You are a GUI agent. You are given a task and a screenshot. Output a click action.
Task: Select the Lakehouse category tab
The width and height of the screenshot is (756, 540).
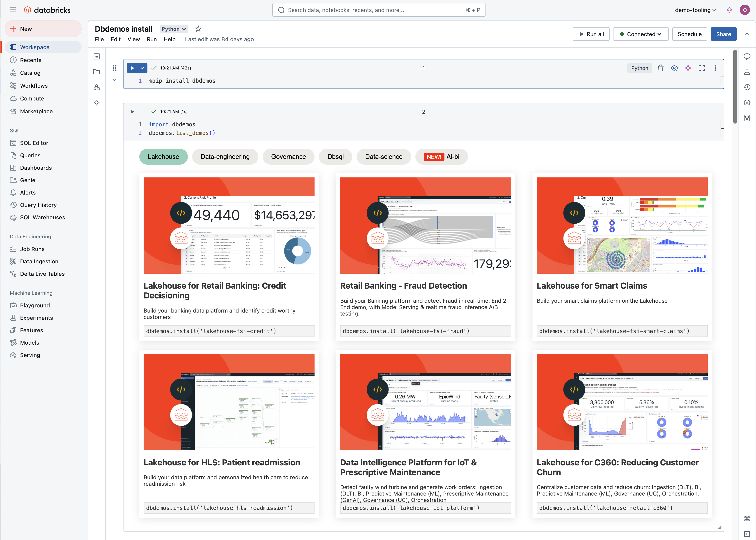[163, 157]
